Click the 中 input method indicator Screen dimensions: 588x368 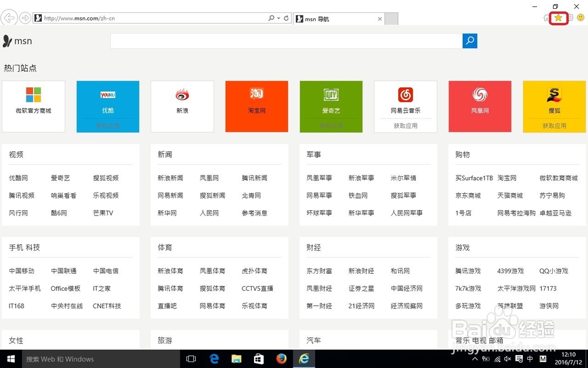(x=530, y=359)
